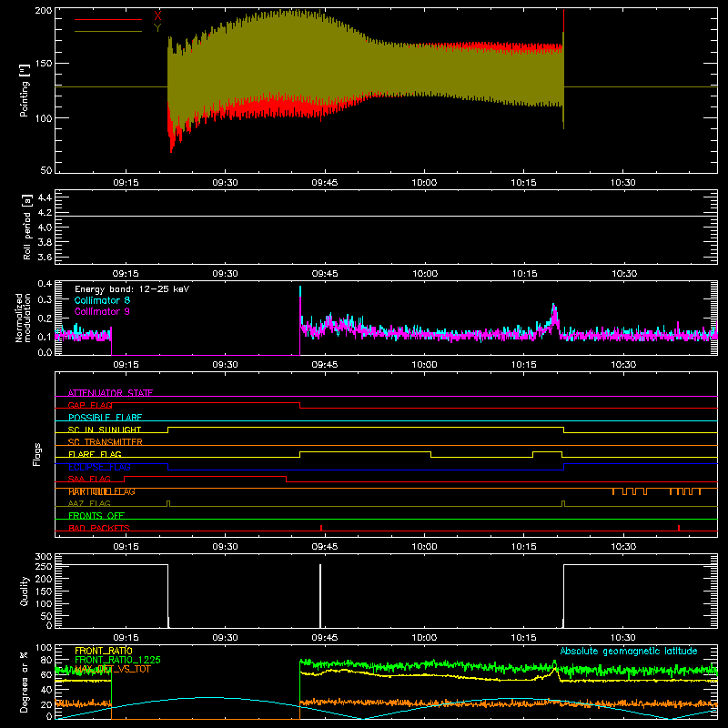Click the 3.6 tick on Roll period axis
This screenshot has height=728, width=728.
tap(45, 257)
